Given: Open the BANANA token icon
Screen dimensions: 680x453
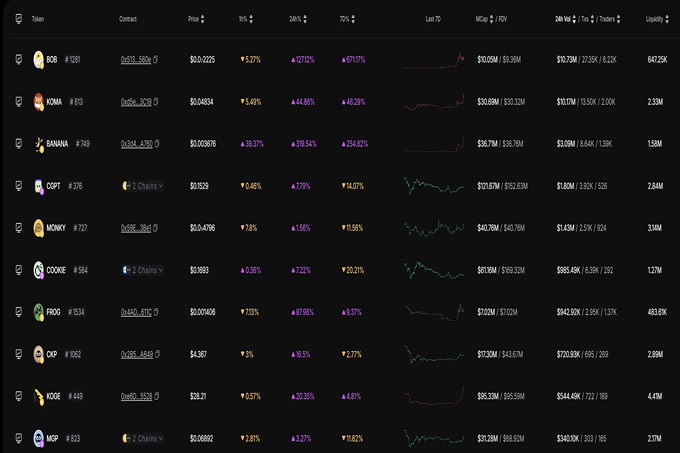Looking at the screenshot, I should (38, 144).
